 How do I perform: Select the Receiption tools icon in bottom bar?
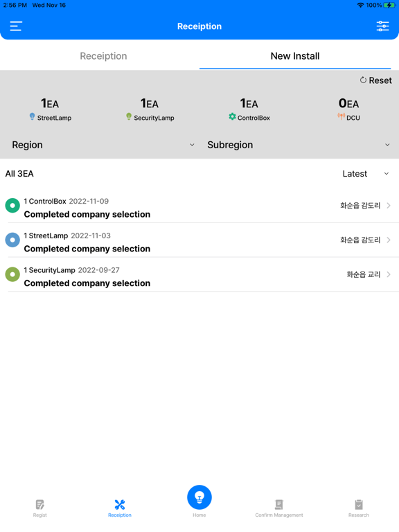click(119, 508)
